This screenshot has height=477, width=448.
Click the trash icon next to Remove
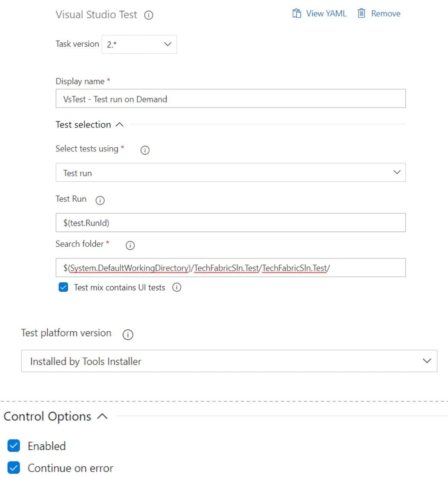pyautogui.click(x=360, y=13)
